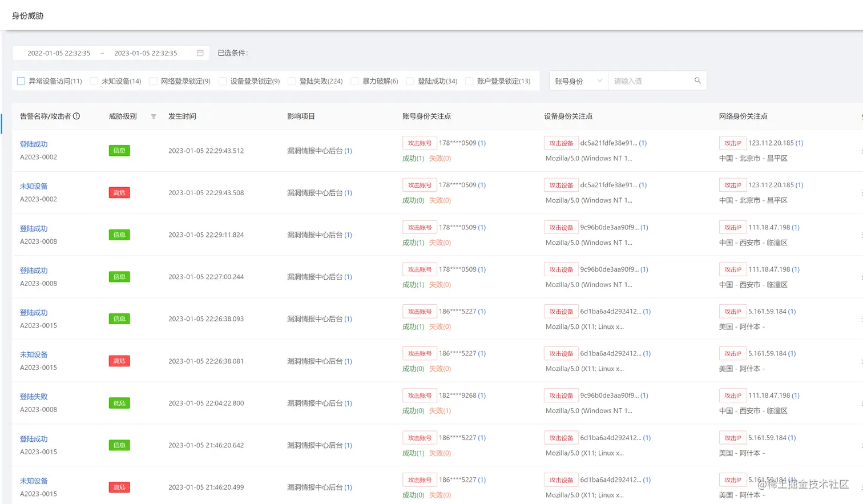Open the 登陆成功 alert dated 22:26:38.093
Image resolution: width=863 pixels, height=504 pixels.
coord(34,313)
